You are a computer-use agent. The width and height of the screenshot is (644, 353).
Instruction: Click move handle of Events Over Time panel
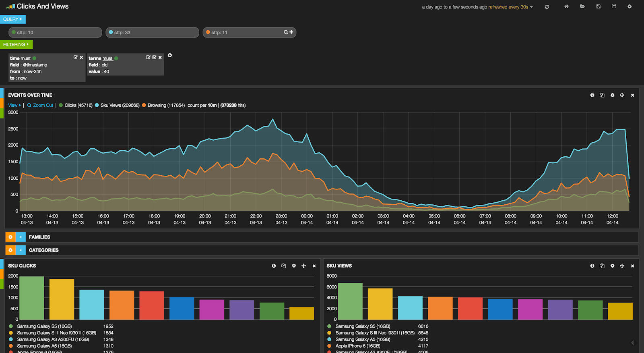(x=622, y=95)
